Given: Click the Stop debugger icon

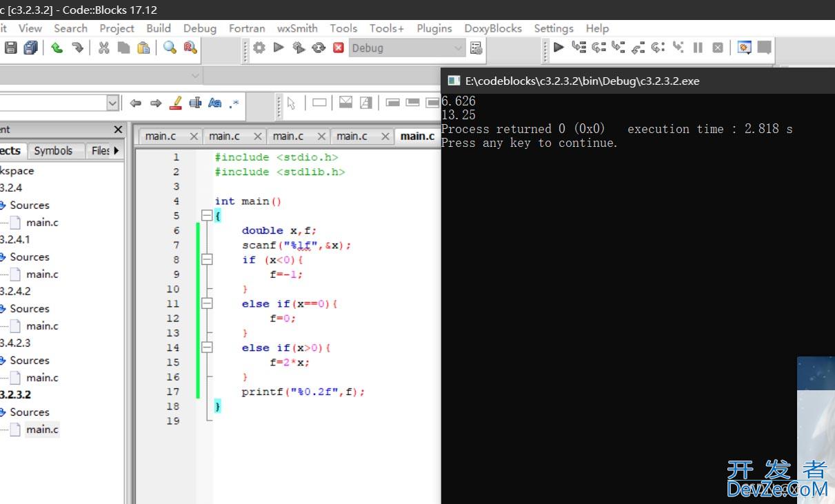Looking at the screenshot, I should pos(718,47).
